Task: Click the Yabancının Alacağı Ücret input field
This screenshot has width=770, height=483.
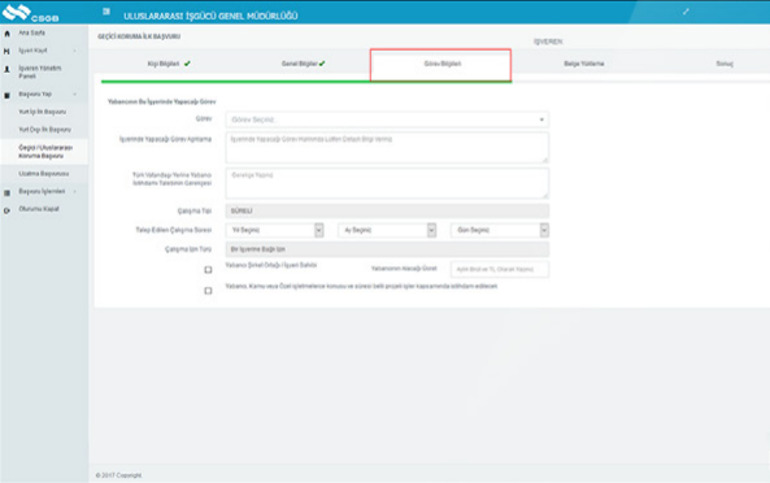Action: pyautogui.click(x=499, y=269)
